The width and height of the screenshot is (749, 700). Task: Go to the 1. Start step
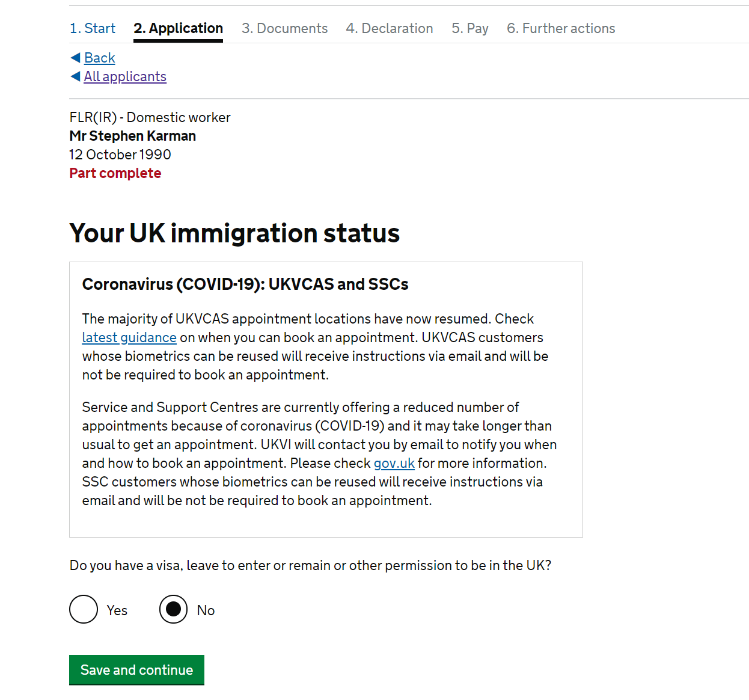[x=93, y=28]
